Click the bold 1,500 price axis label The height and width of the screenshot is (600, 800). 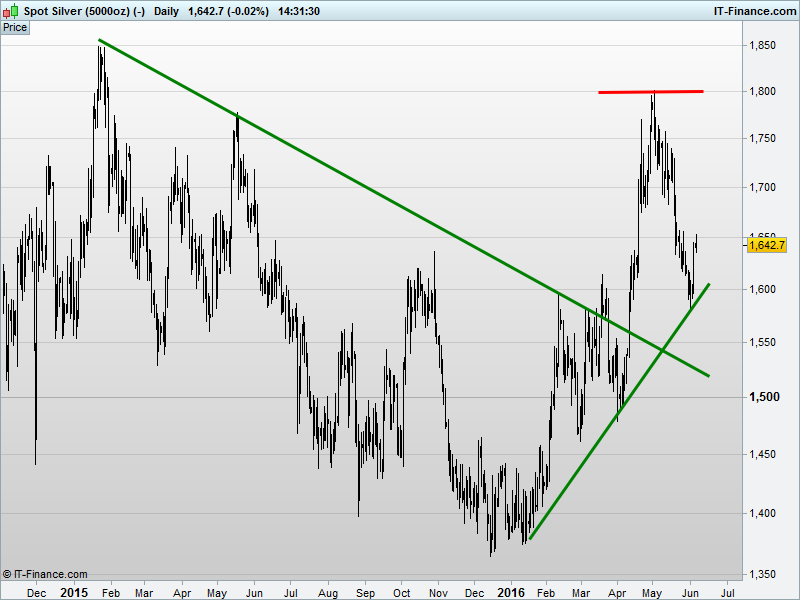click(x=764, y=397)
